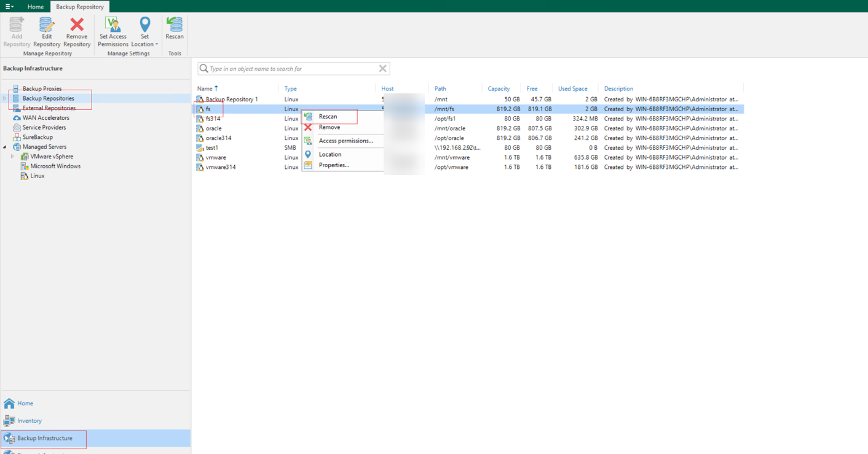Screen dimensions: 868x454
Task: Switch to the Home ribbon tab
Action: (x=36, y=7)
